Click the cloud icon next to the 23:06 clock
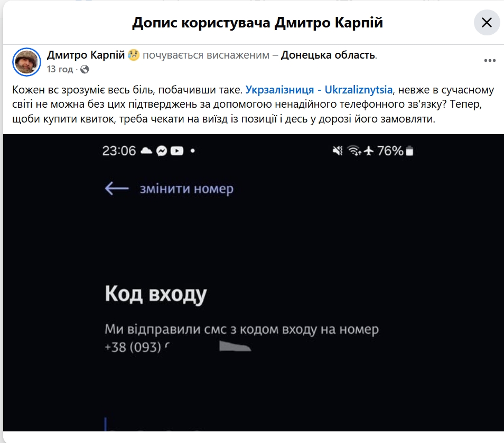The height and width of the screenshot is (443, 504). pos(146,151)
